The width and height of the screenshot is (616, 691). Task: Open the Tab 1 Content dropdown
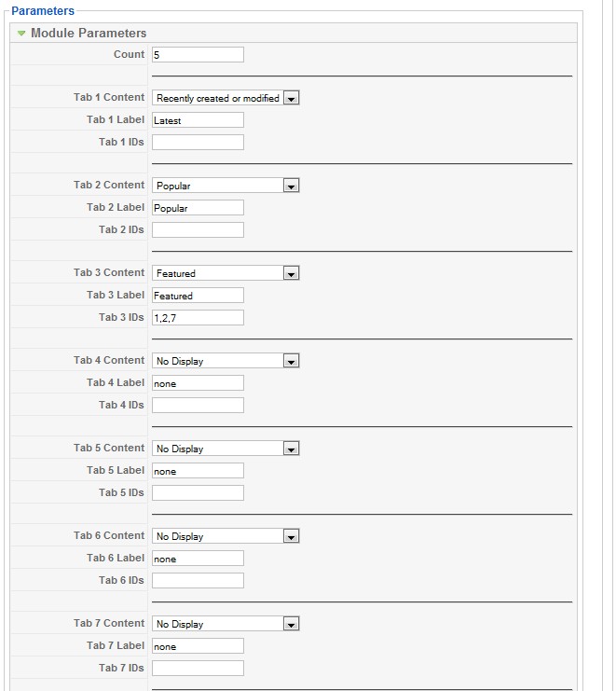click(x=226, y=98)
